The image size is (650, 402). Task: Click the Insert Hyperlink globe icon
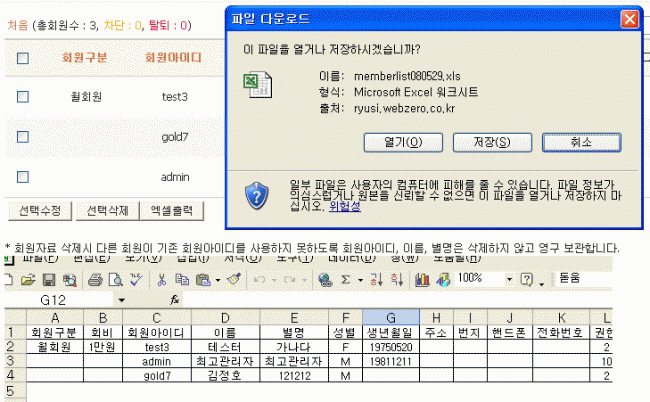(x=325, y=280)
